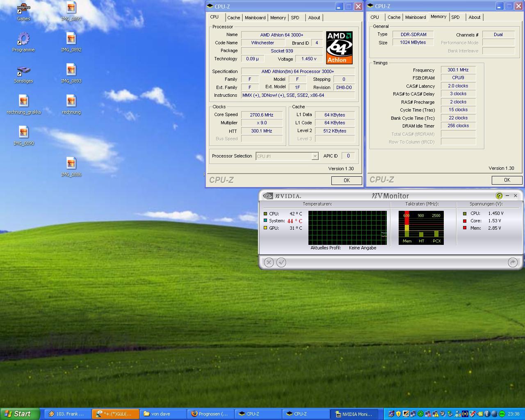Open the Sonstiges desktop shortcut
Image resolution: width=525 pixels, height=420 pixels.
[23, 71]
